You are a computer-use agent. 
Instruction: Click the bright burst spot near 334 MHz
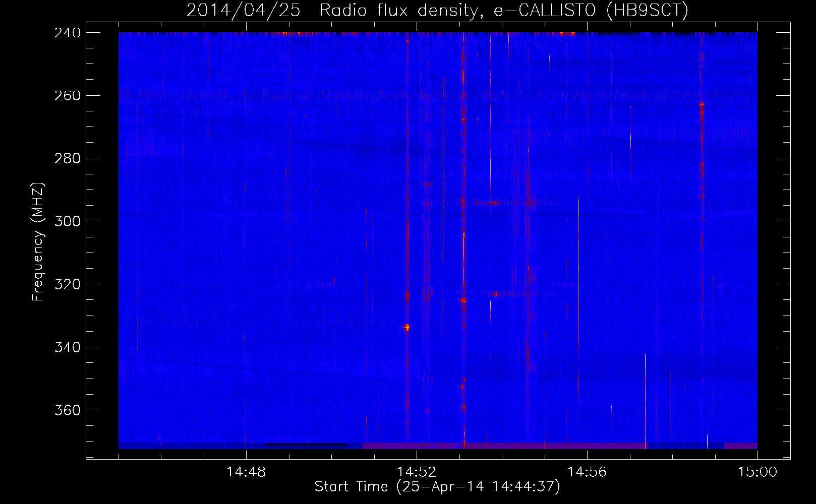point(407,327)
